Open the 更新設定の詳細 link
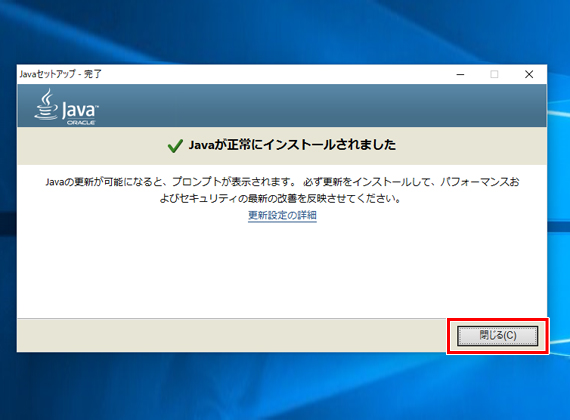This screenshot has width=570, height=420. (x=282, y=215)
